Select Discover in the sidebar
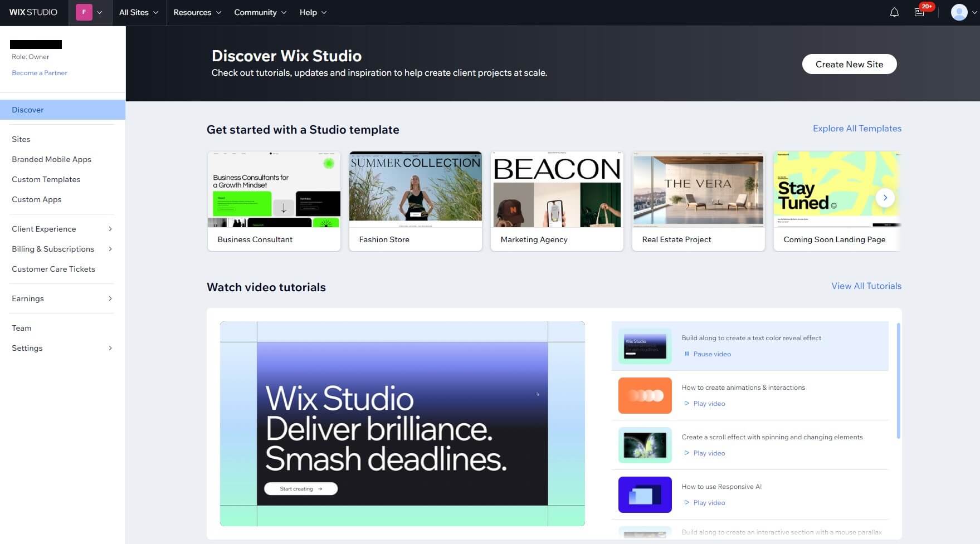 62,110
